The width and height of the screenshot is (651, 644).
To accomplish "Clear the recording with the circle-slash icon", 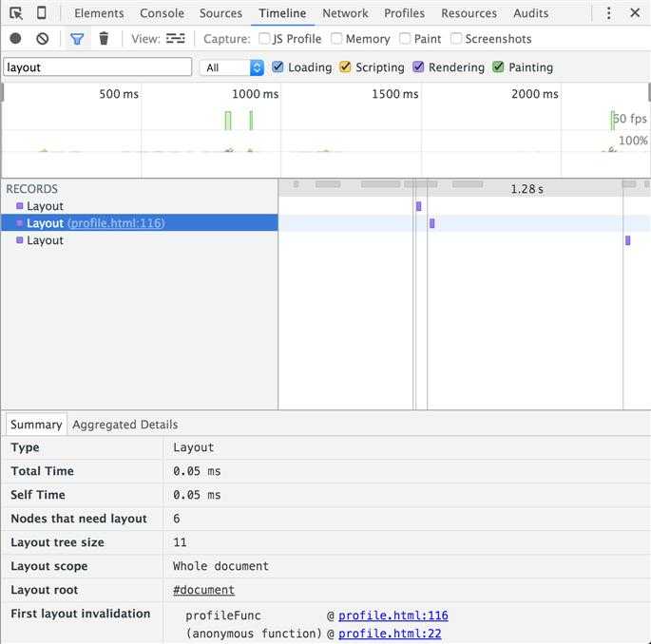I will coord(43,39).
